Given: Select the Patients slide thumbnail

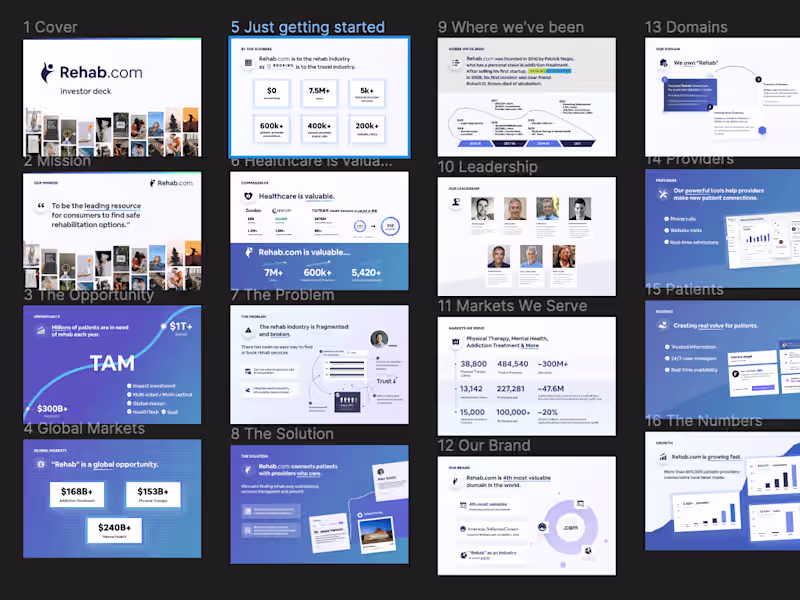Looking at the screenshot, I should click(x=722, y=360).
